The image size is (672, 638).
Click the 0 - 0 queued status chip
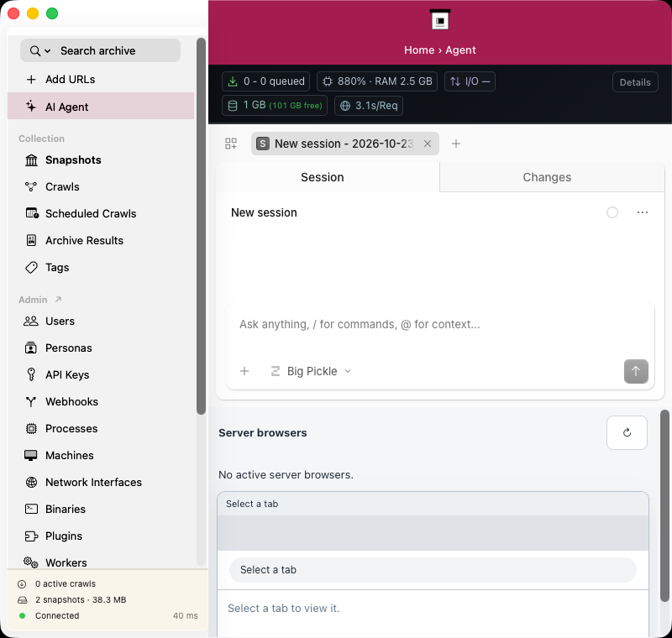(x=265, y=81)
